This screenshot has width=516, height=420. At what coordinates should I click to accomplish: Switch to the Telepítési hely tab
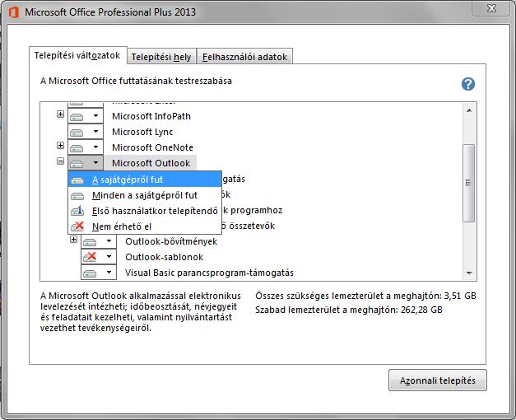click(161, 57)
